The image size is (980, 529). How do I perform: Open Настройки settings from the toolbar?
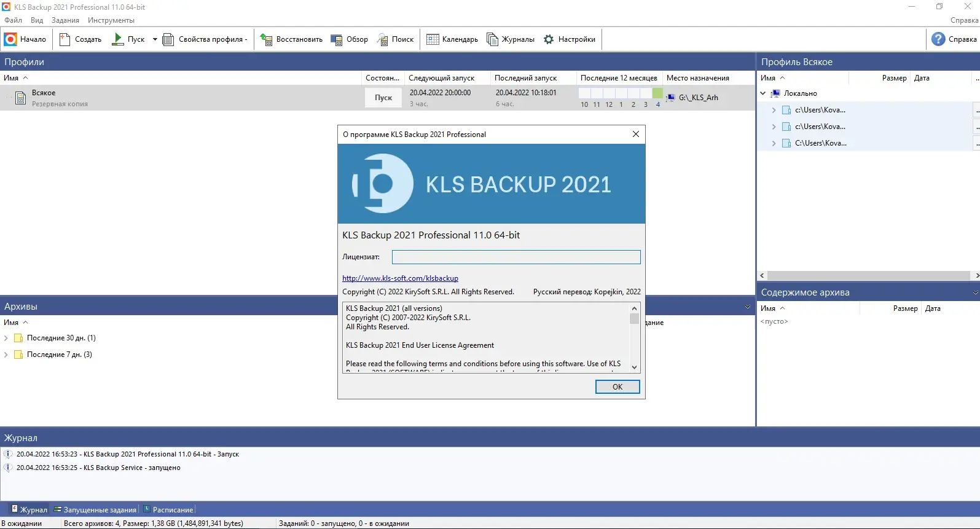coord(570,39)
